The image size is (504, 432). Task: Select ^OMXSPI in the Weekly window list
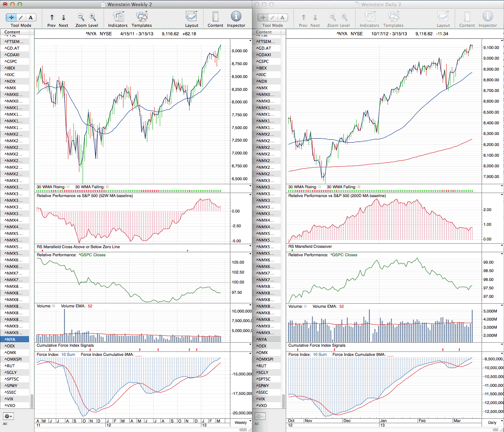click(15, 359)
